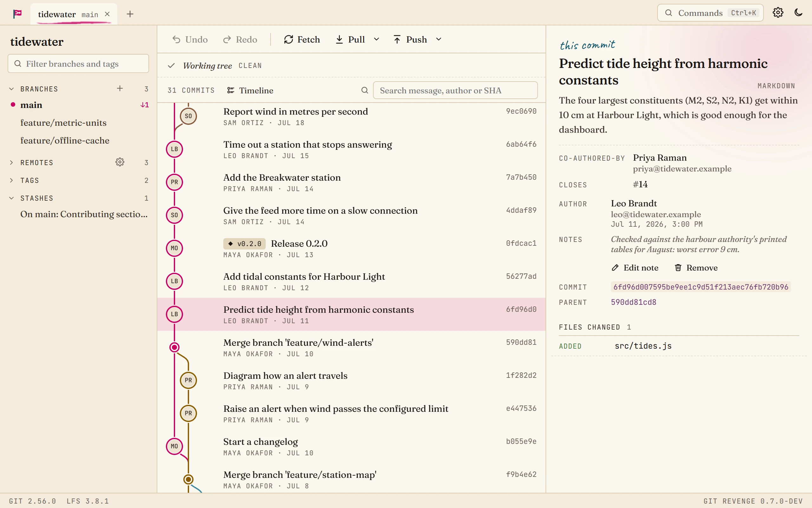Open the settings gear in title bar

point(778,13)
